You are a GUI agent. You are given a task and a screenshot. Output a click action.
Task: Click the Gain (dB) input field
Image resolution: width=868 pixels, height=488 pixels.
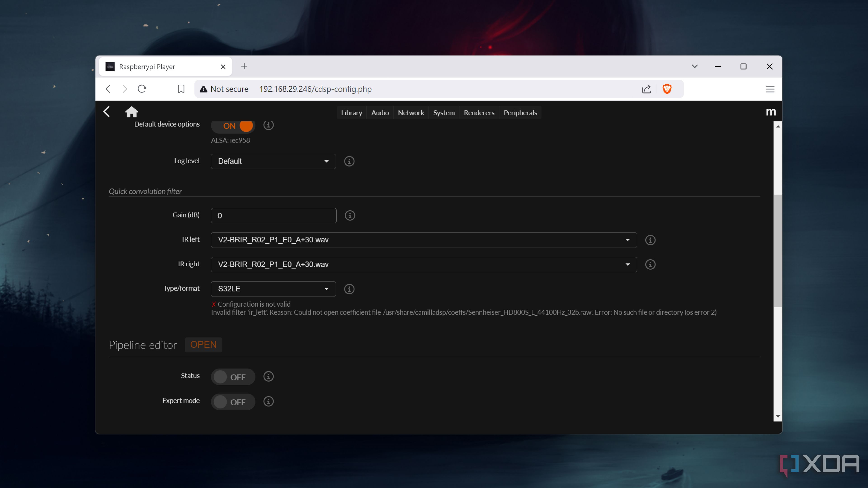tap(273, 216)
